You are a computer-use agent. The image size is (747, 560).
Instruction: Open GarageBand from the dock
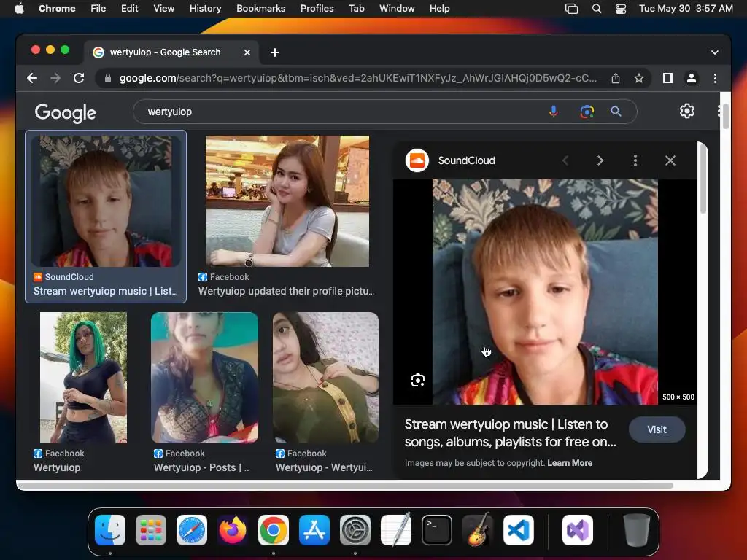coord(478,530)
